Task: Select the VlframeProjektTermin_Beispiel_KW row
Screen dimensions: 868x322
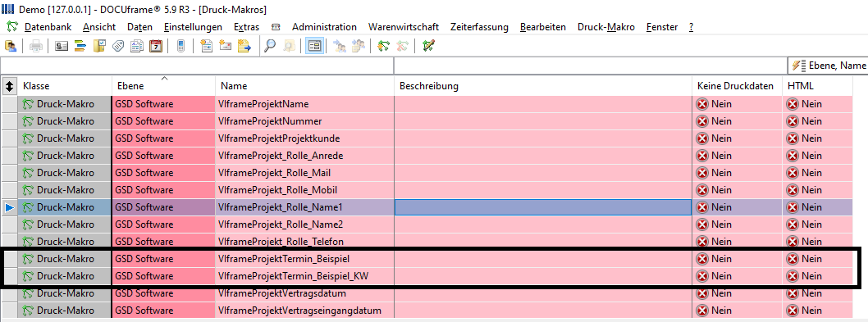Action: (x=427, y=275)
